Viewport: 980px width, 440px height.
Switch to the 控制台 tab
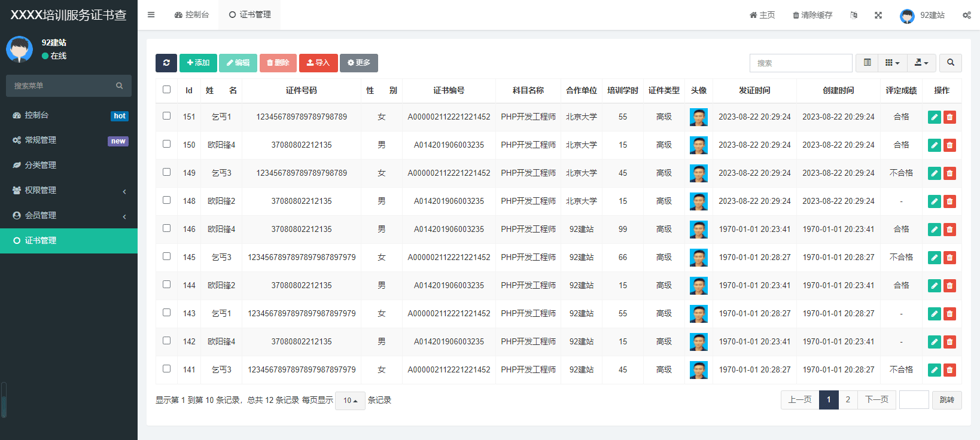pos(192,15)
